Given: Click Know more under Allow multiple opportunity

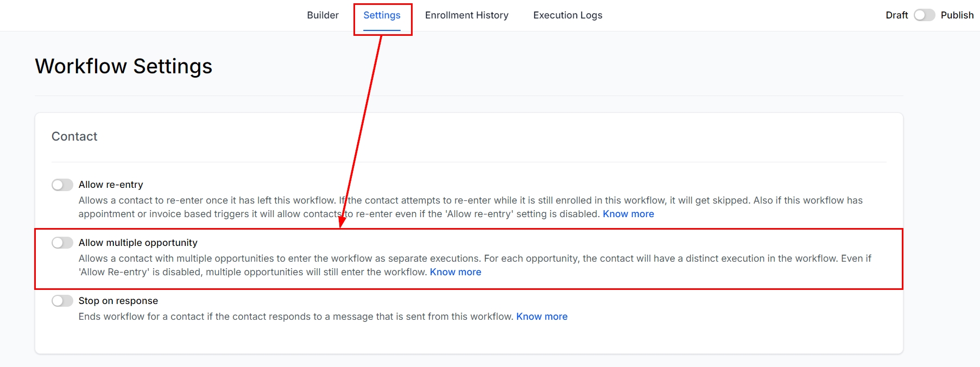Looking at the screenshot, I should [x=456, y=272].
